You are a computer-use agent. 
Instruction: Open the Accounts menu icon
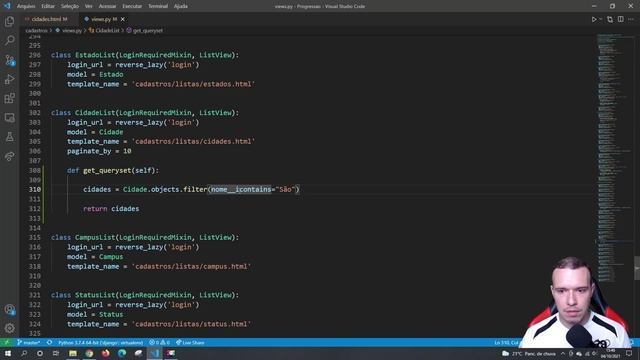9,309
